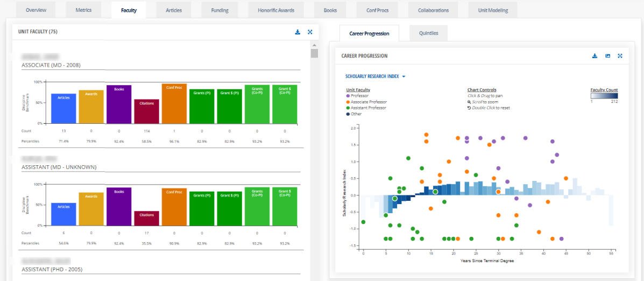Open the Funding tab

tap(220, 10)
